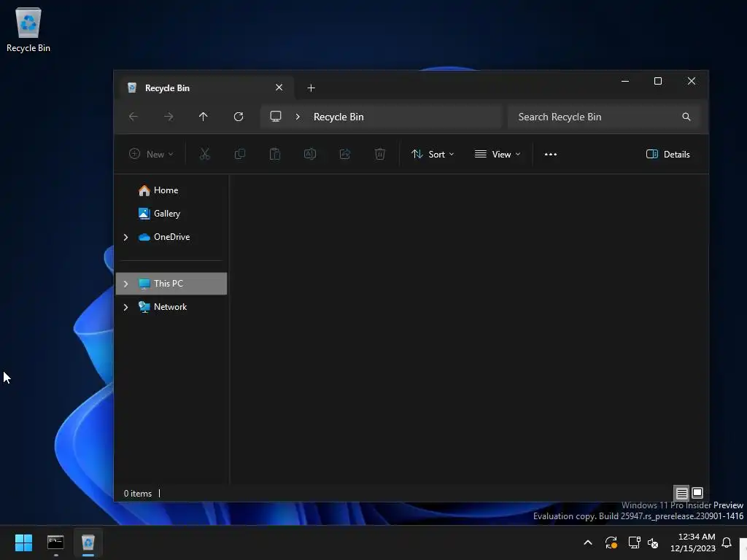Click the muted volume tray icon
This screenshot has height=560, width=747.
(x=653, y=542)
